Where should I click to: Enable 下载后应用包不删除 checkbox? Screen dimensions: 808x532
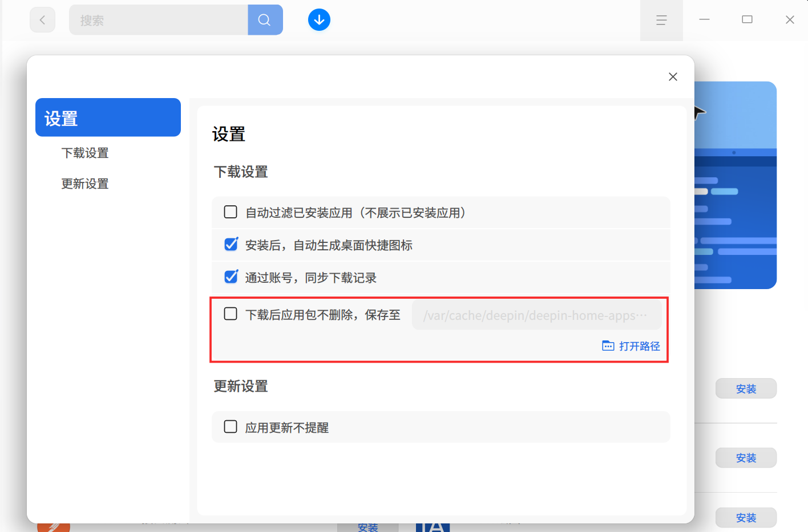pos(231,314)
